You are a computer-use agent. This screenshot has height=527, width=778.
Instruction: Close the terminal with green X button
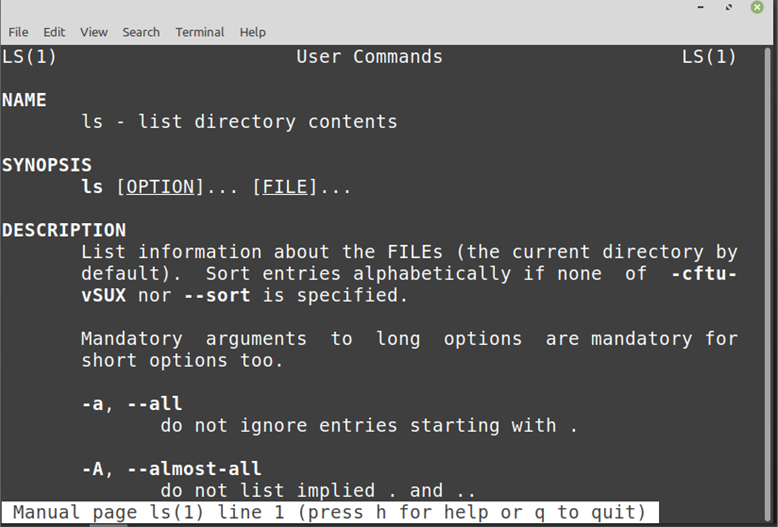pos(757,7)
